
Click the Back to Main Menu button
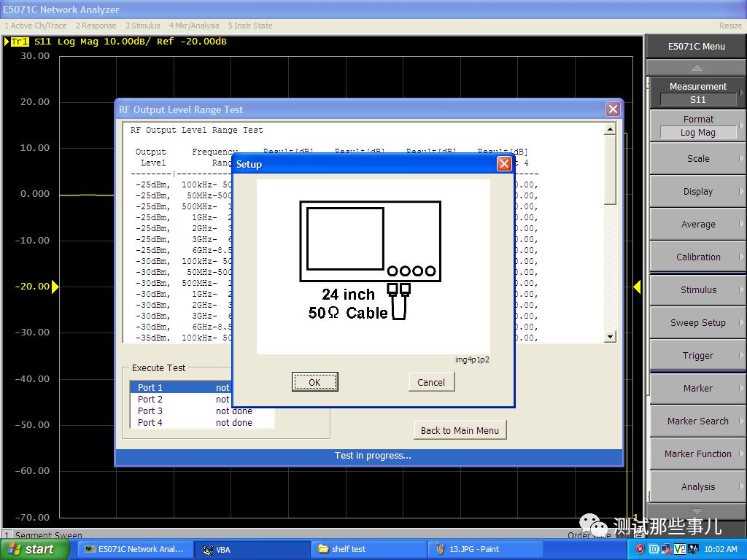coord(460,430)
